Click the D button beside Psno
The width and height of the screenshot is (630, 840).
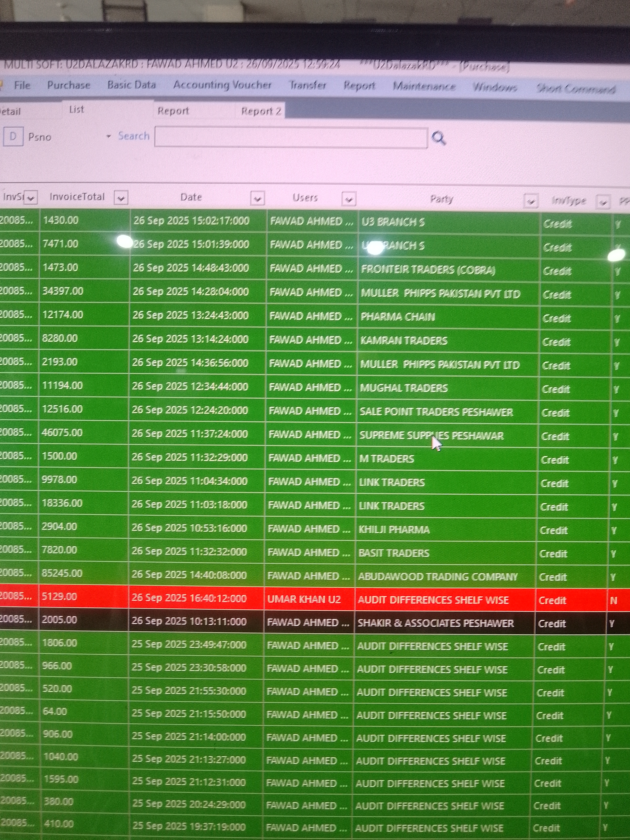(x=13, y=136)
